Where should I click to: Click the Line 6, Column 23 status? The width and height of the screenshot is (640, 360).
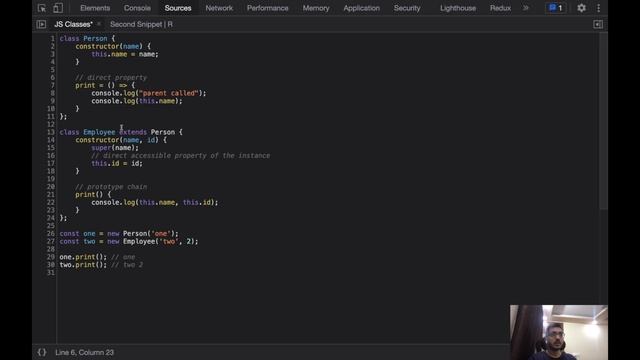[x=84, y=352]
